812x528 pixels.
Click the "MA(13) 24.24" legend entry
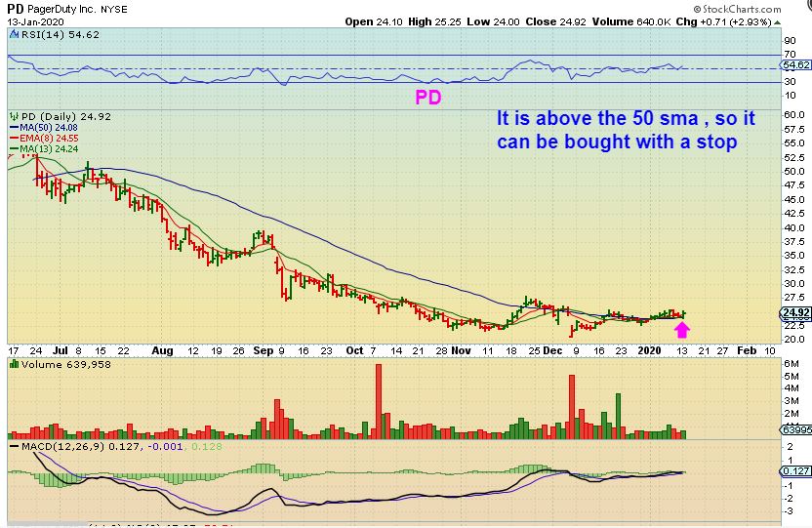(x=48, y=149)
